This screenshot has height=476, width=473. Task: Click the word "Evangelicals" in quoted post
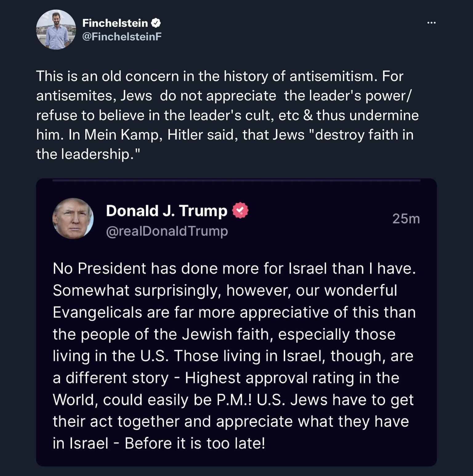[x=97, y=312]
